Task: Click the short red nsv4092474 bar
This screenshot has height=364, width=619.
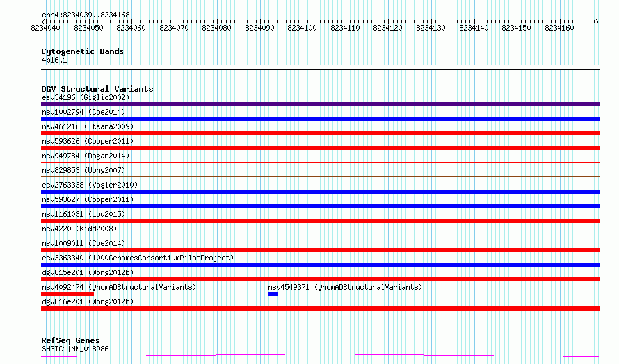Action: (x=67, y=294)
